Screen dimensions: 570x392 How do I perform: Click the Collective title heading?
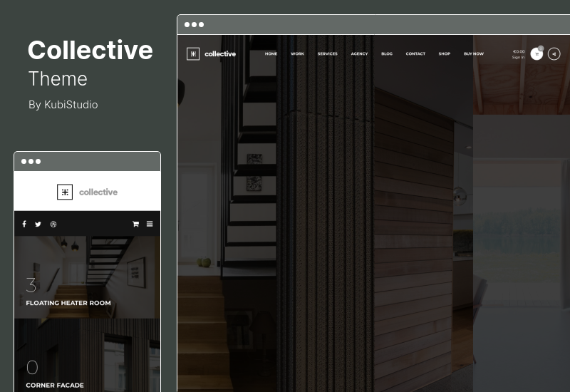pos(90,50)
